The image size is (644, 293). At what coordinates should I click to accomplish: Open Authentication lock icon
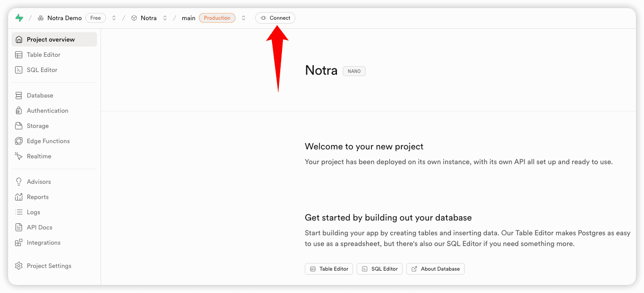click(x=19, y=111)
